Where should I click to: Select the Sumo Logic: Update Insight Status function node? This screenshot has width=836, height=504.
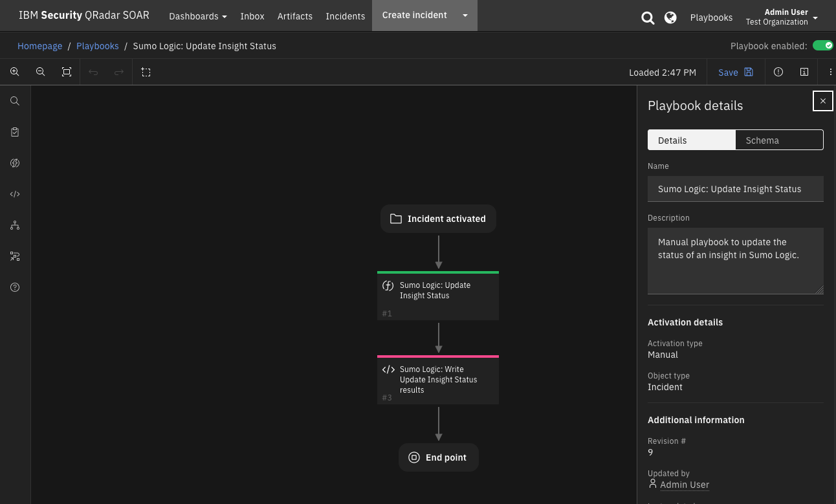(x=438, y=296)
